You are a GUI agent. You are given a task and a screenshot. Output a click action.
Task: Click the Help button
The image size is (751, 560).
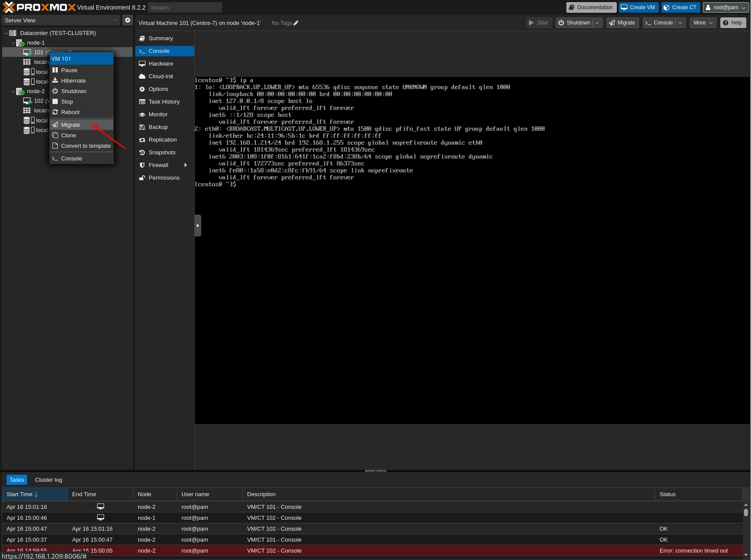pyautogui.click(x=733, y=22)
